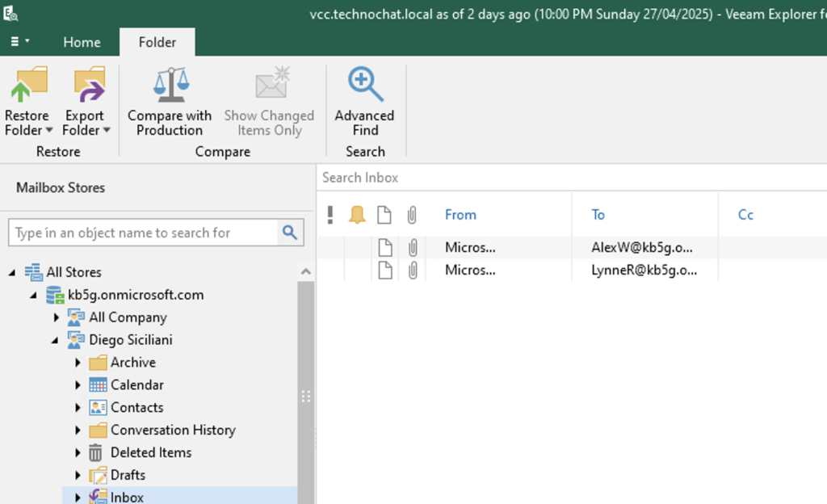Open the Restore Folder dropdown arrow
This screenshot has width=827, height=504.
tap(49, 131)
